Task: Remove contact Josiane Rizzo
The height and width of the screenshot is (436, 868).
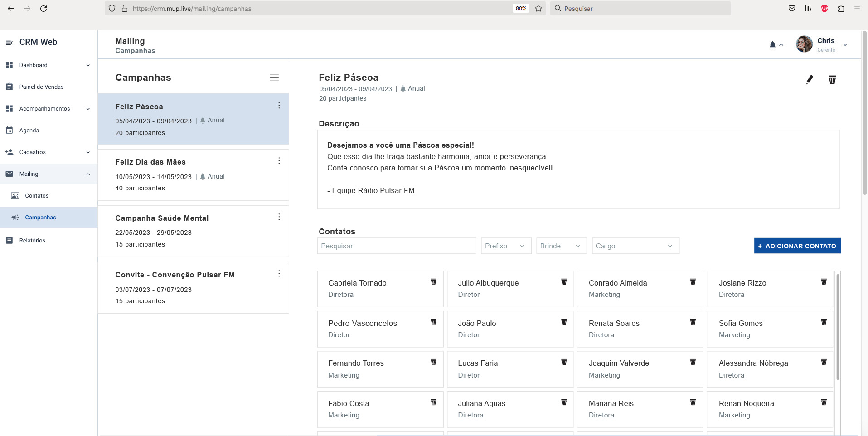Action: (824, 282)
